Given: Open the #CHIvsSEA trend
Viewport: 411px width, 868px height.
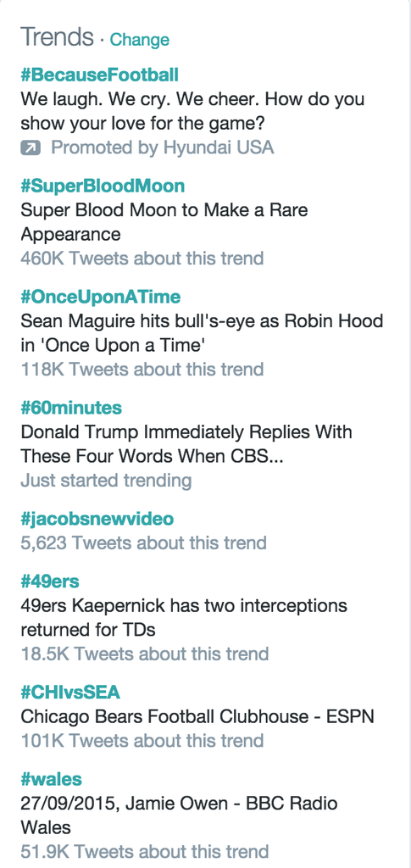Looking at the screenshot, I should [x=70, y=693].
